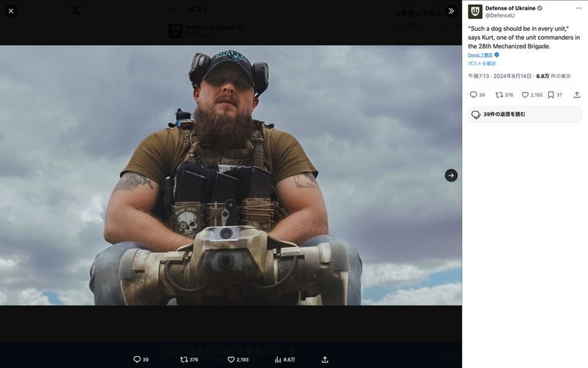Collapse the post sidebar with double chevron

click(451, 11)
